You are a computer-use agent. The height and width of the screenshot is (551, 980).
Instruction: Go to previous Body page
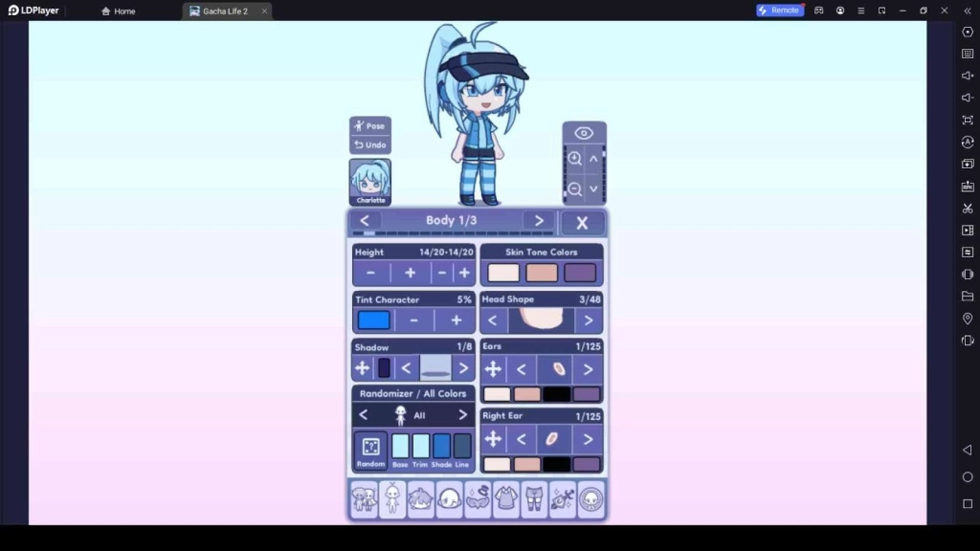pos(365,221)
